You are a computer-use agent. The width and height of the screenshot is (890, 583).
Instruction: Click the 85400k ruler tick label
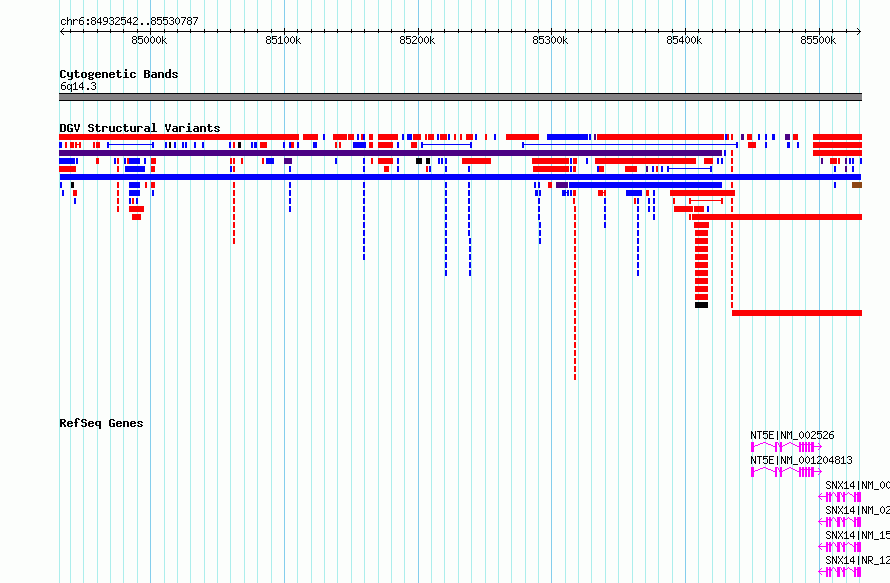click(x=685, y=40)
